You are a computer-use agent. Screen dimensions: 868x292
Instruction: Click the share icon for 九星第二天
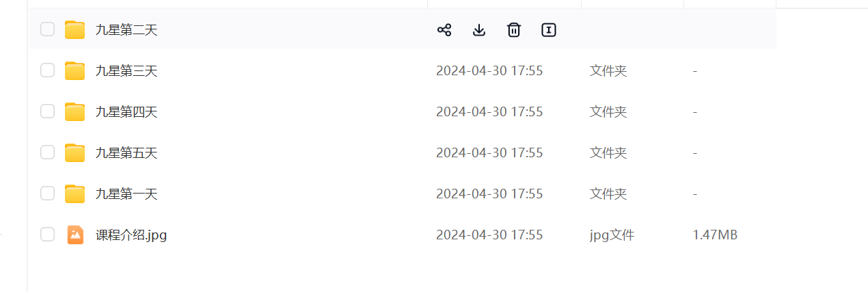(444, 29)
